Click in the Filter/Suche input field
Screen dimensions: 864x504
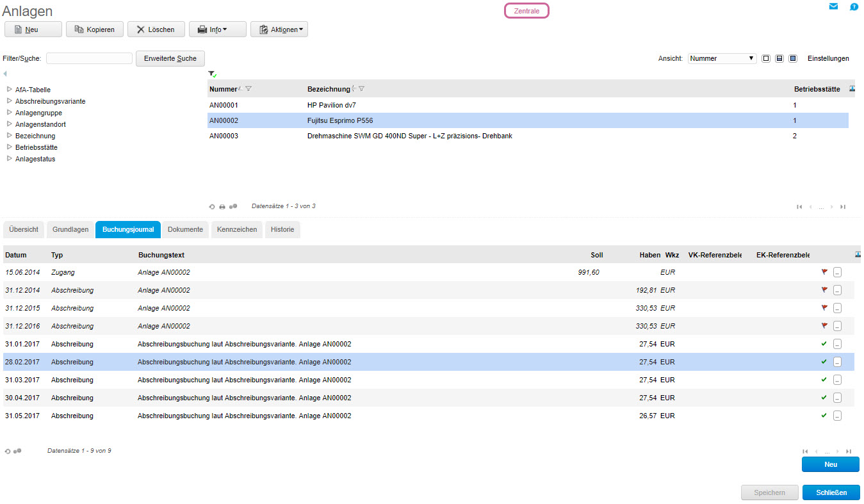[x=89, y=58]
